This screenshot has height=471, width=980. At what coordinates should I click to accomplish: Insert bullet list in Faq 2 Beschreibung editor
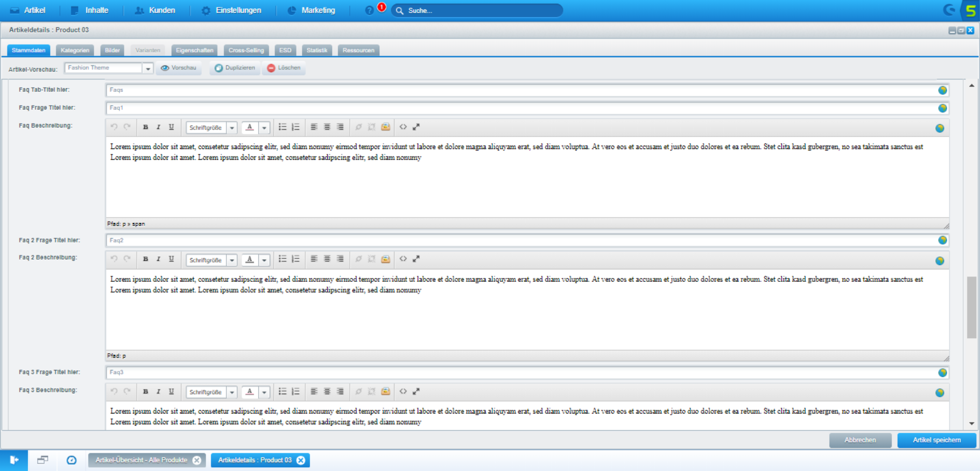[x=282, y=259]
